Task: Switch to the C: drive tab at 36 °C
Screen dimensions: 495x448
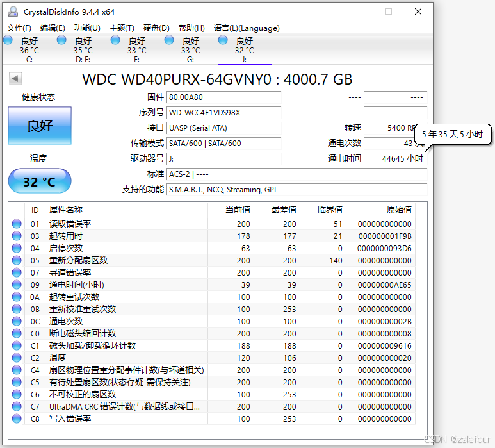Action: click(29, 49)
